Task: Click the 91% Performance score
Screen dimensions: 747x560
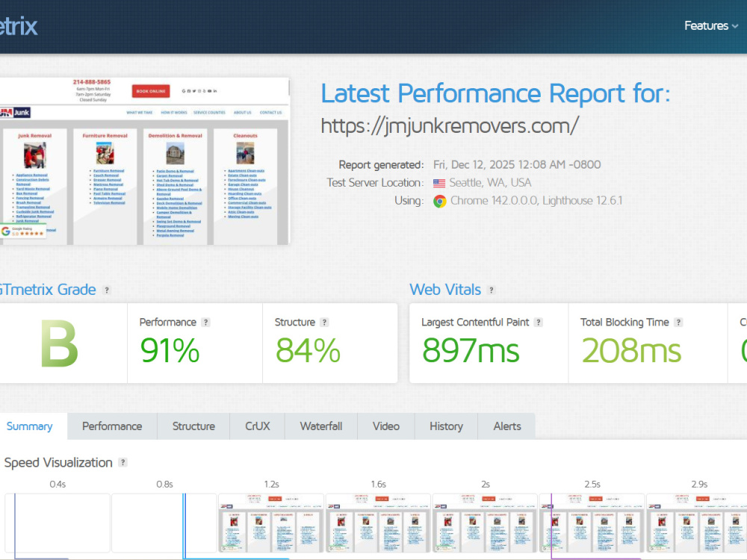Action: point(170,351)
